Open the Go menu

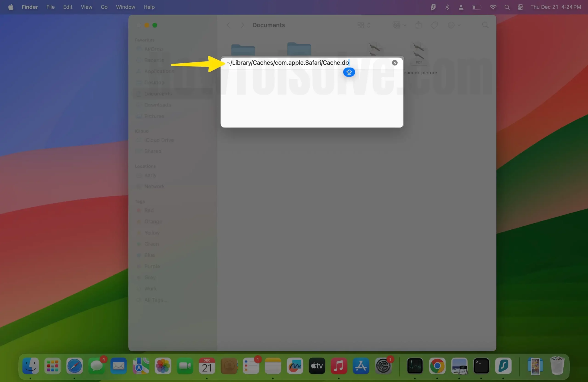104,7
